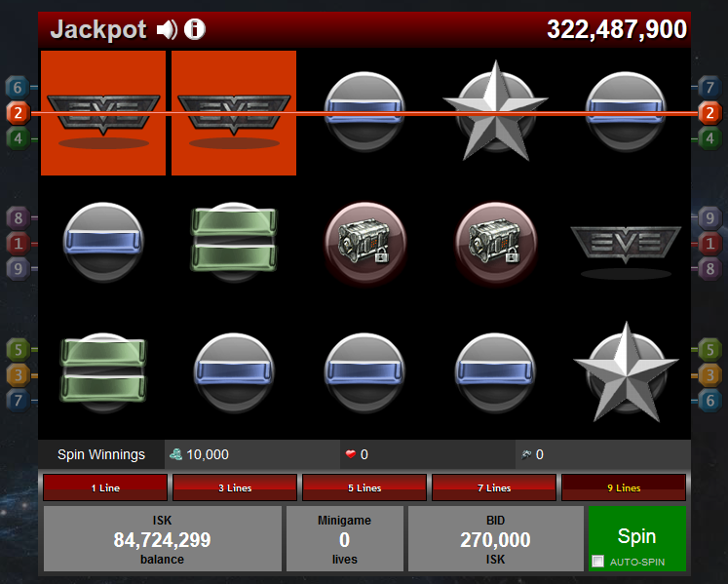Click payline 1 marker on left edge

point(18,243)
